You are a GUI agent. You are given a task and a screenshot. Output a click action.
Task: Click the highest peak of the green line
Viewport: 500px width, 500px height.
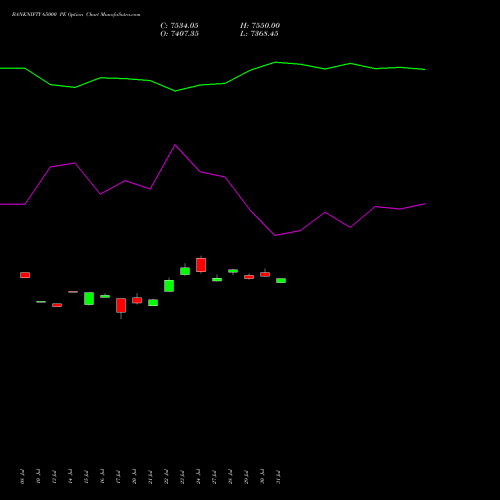[x=275, y=62]
